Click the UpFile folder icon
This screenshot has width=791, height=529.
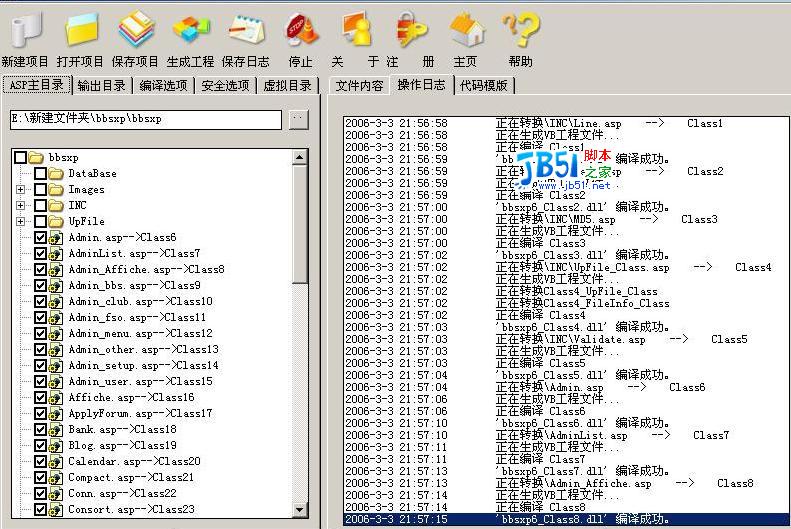coord(56,221)
